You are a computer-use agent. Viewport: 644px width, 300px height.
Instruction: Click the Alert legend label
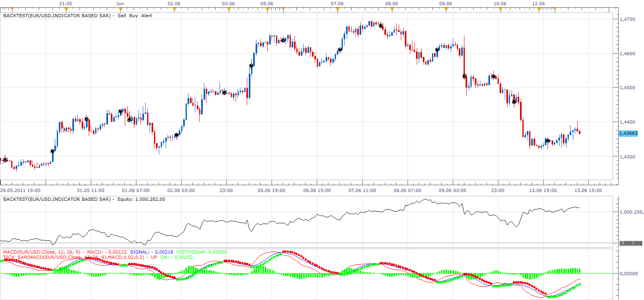pyautogui.click(x=147, y=16)
